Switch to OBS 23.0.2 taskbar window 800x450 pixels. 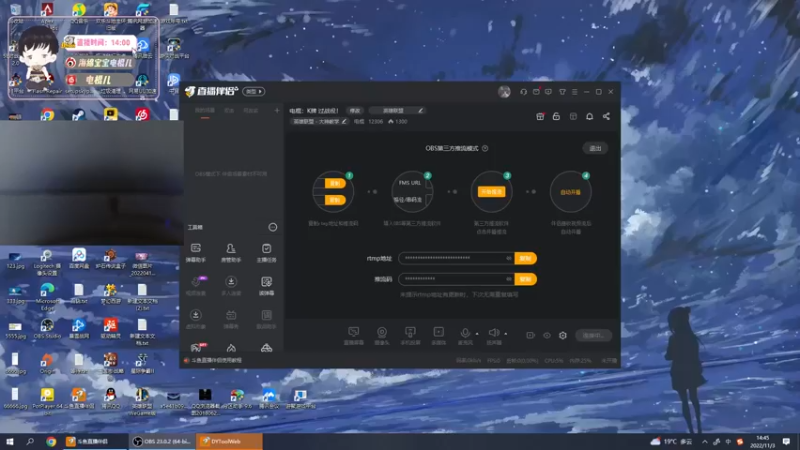[x=162, y=442]
